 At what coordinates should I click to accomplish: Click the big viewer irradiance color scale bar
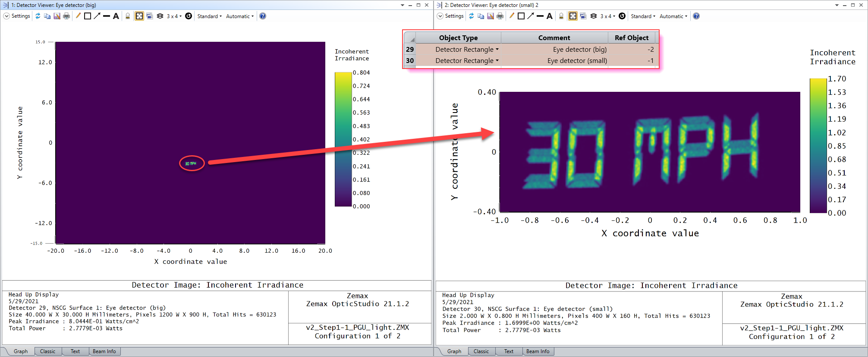click(343, 139)
